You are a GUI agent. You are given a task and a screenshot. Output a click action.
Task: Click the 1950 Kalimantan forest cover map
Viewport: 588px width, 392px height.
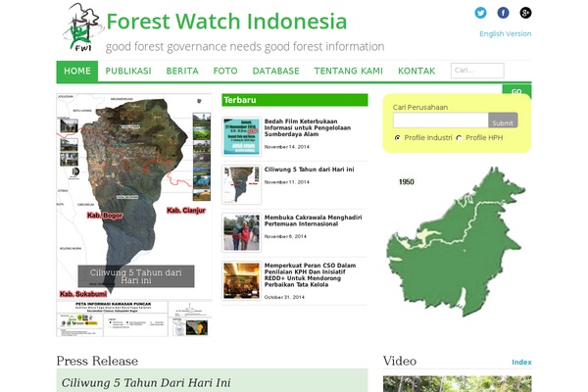point(457,242)
